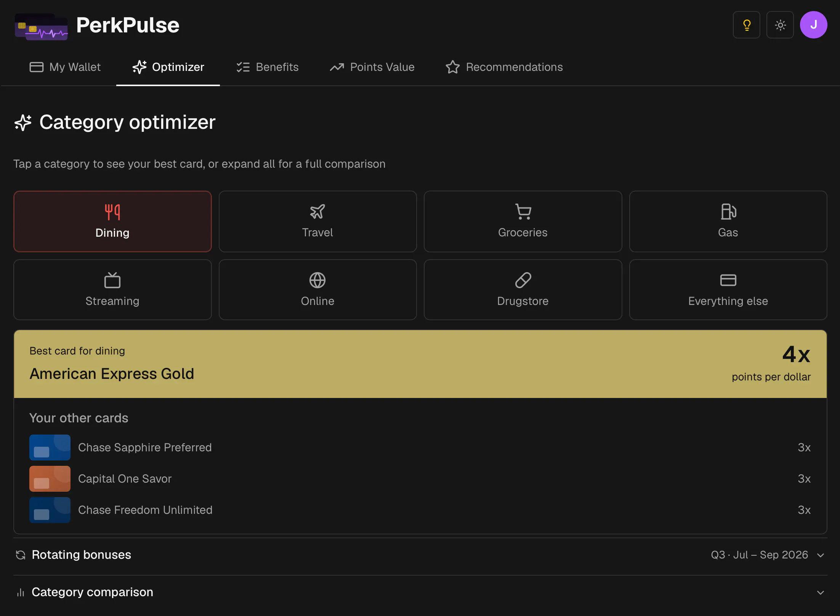Select the Online category card
This screenshot has height=616, width=840.
coord(317,290)
